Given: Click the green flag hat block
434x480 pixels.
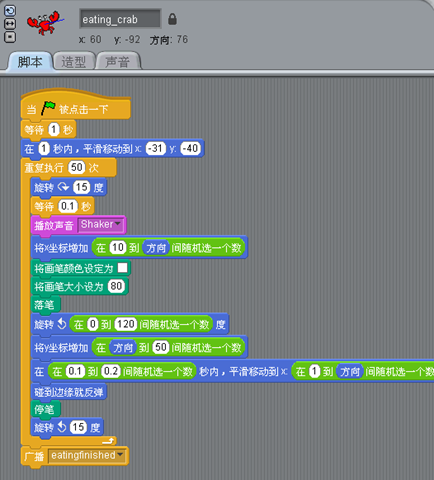Looking at the screenshot, I should pyautogui.click(x=75, y=106).
